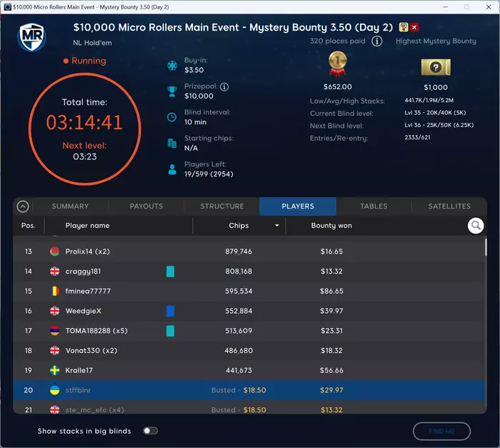Switch to the PAYOUTS tab
Viewport: 500px width, 448px height.
pyautogui.click(x=146, y=206)
